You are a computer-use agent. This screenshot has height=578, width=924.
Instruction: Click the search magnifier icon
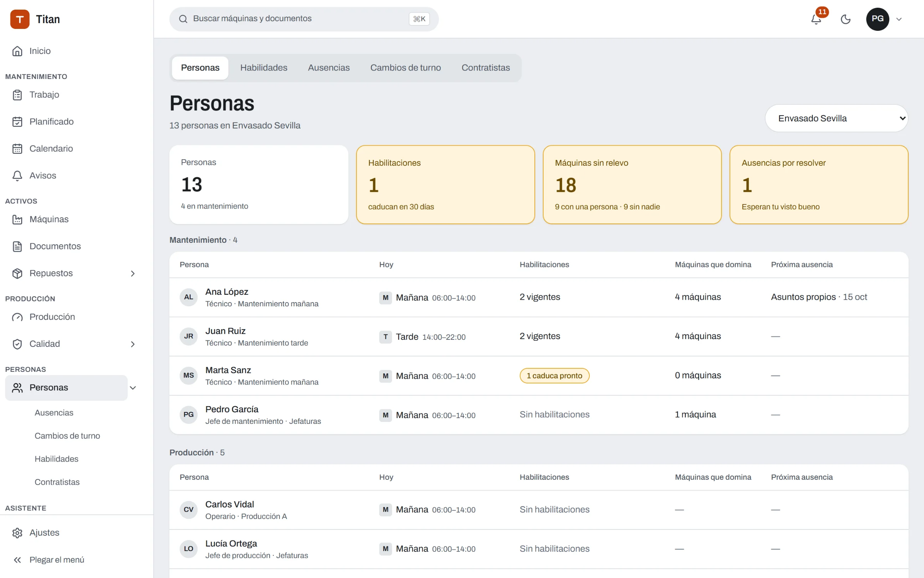[x=183, y=19]
